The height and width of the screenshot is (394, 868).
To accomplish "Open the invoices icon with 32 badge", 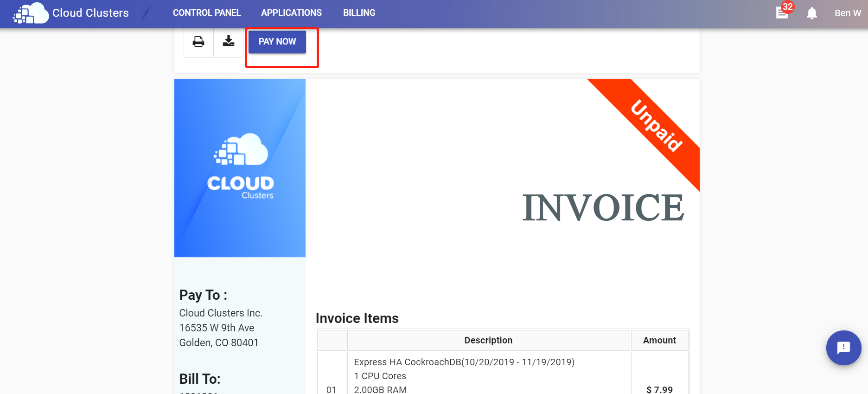I will (782, 13).
